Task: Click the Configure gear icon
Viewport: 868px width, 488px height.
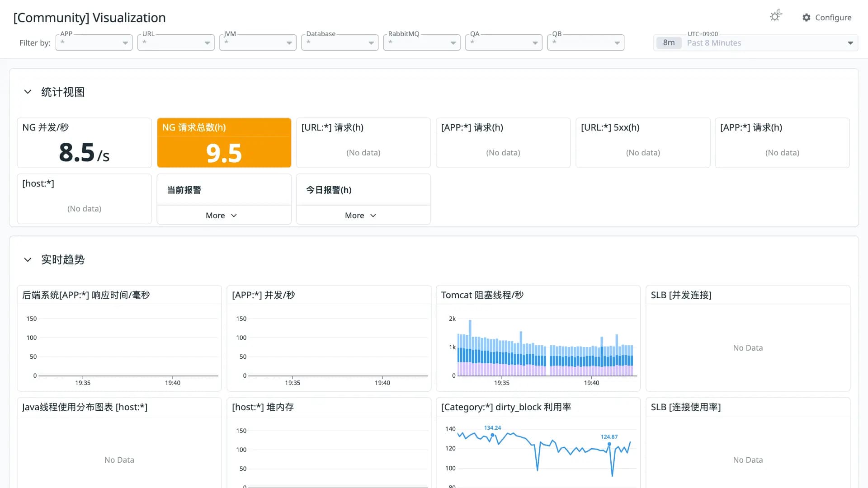Action: tap(807, 18)
